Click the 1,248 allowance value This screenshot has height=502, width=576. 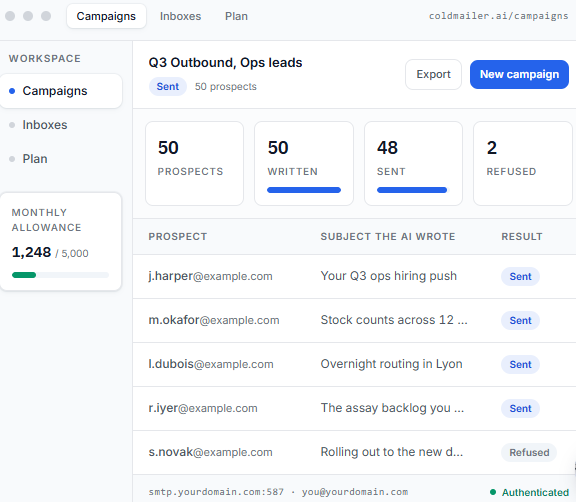click(x=31, y=252)
